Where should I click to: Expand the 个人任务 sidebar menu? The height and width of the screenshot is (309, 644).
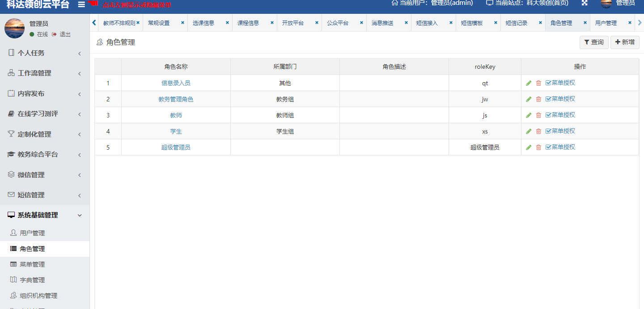(45, 53)
